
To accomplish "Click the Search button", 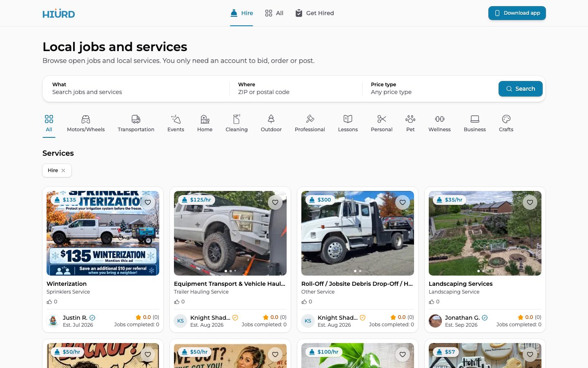I will tap(520, 89).
